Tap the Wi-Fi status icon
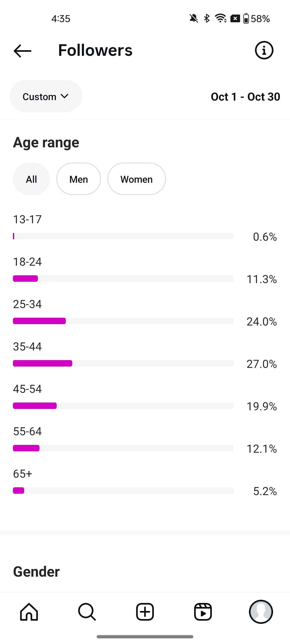 pyautogui.click(x=220, y=19)
